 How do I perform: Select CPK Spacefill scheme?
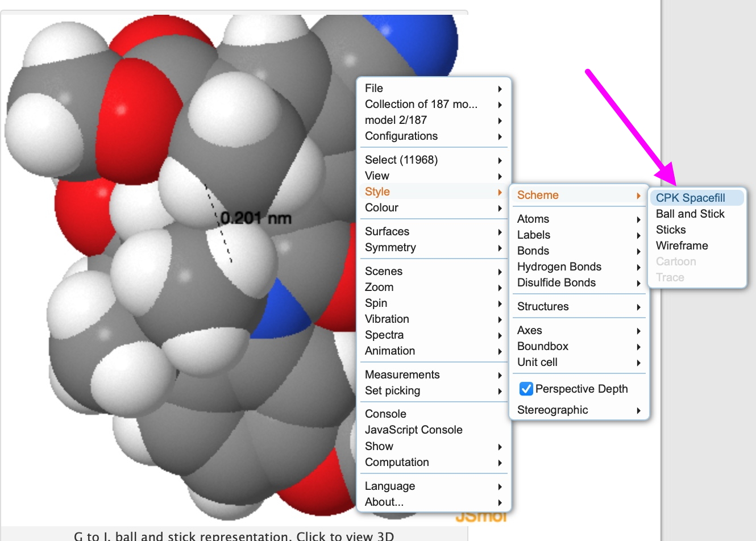click(x=690, y=198)
